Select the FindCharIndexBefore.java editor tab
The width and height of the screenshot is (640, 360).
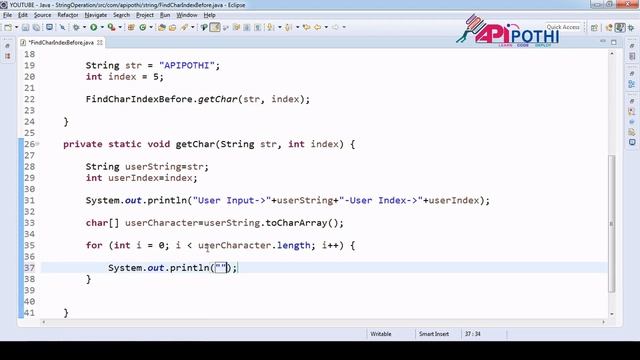(61, 42)
